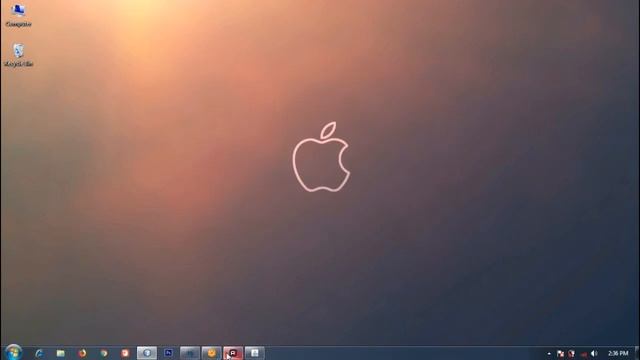Switch to the dark blue taskbar window

tap(190, 353)
